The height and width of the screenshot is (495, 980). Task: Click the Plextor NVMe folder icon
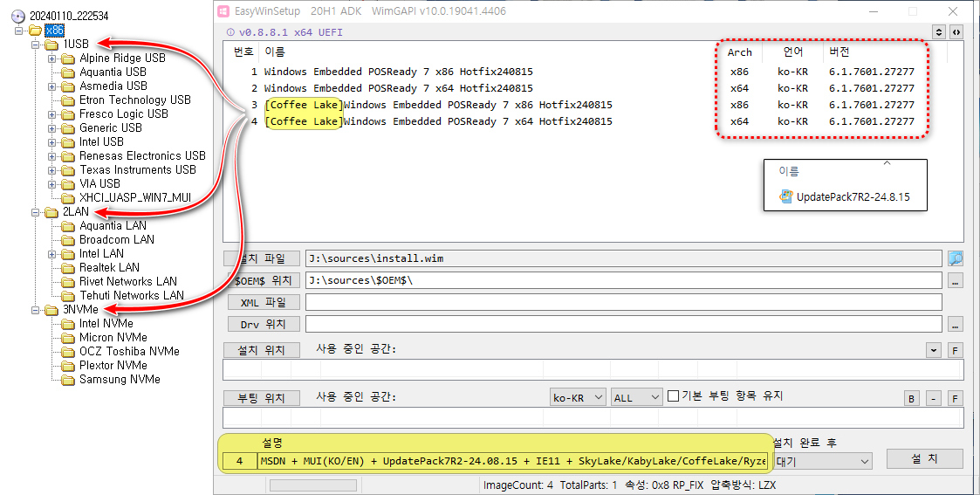tap(68, 366)
